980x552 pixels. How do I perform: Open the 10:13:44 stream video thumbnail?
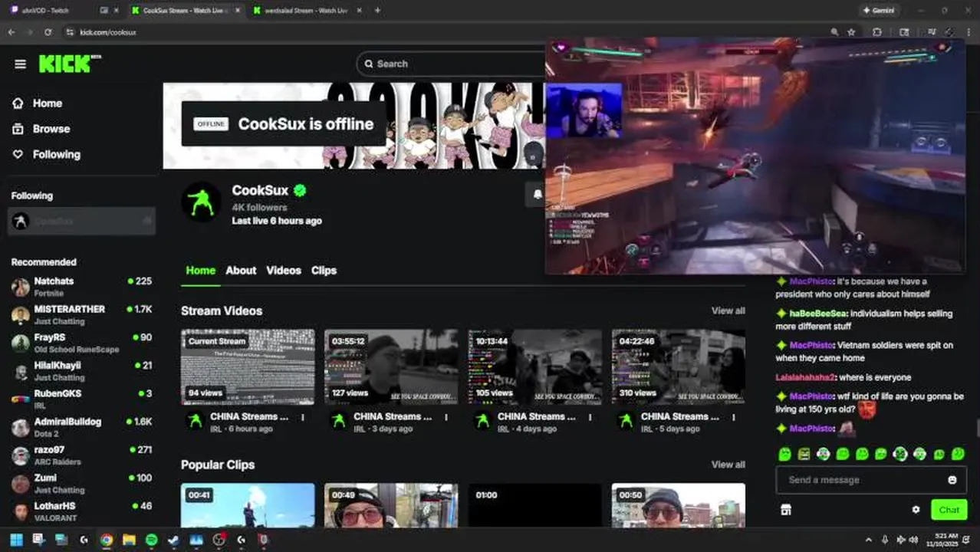(535, 367)
